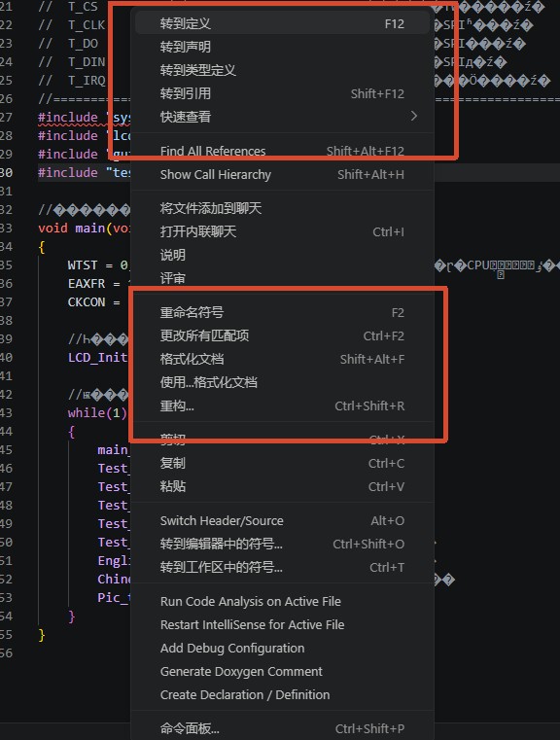Open 命令面板... from context menu
This screenshot has height=740, width=560.
point(282,728)
